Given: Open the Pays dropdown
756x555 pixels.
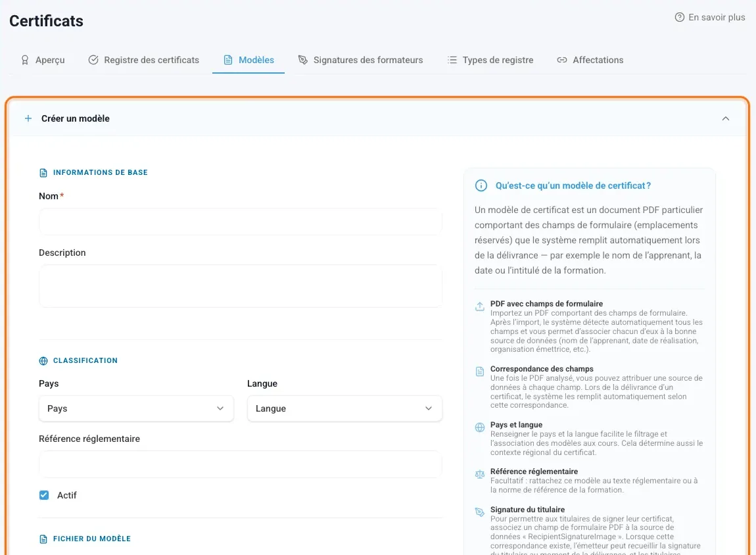Looking at the screenshot, I should click(137, 408).
